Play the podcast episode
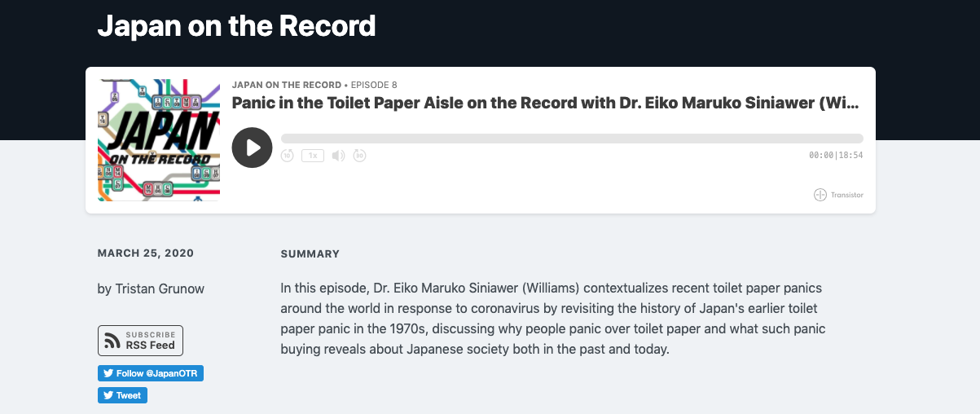Viewport: 980px width, 414px height. click(253, 148)
